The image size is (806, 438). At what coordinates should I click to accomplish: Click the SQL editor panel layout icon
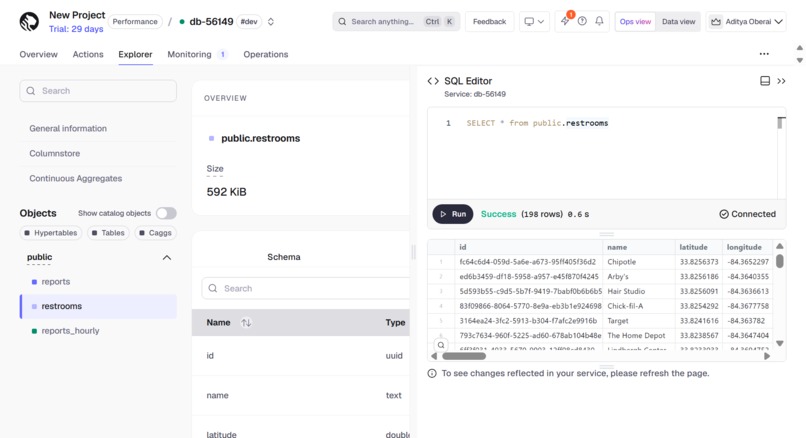(x=765, y=81)
